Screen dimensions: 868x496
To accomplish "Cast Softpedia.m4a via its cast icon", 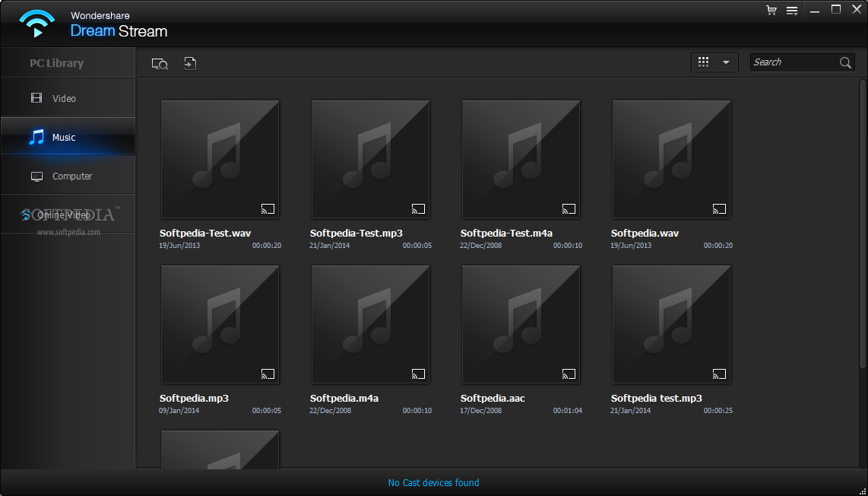I will pyautogui.click(x=419, y=374).
